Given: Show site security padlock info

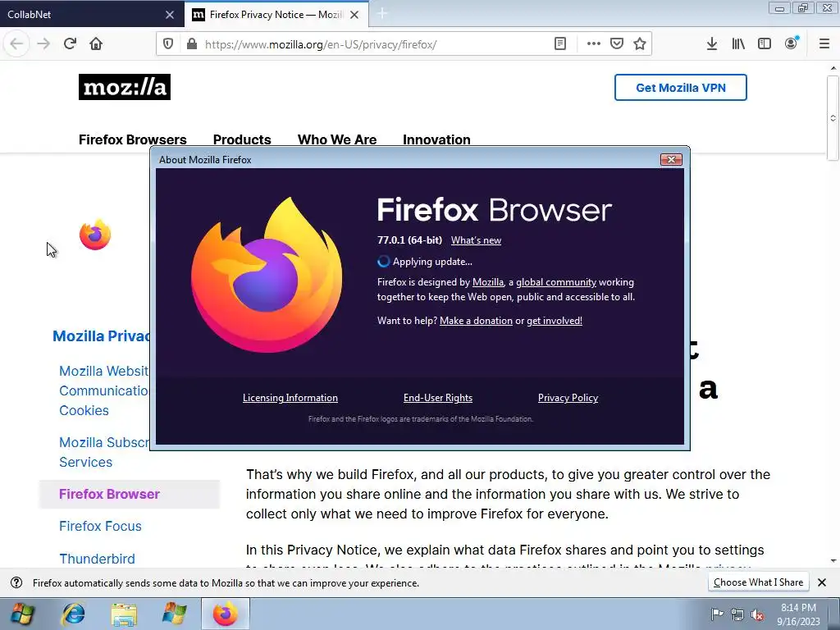Looking at the screenshot, I should coord(192,44).
